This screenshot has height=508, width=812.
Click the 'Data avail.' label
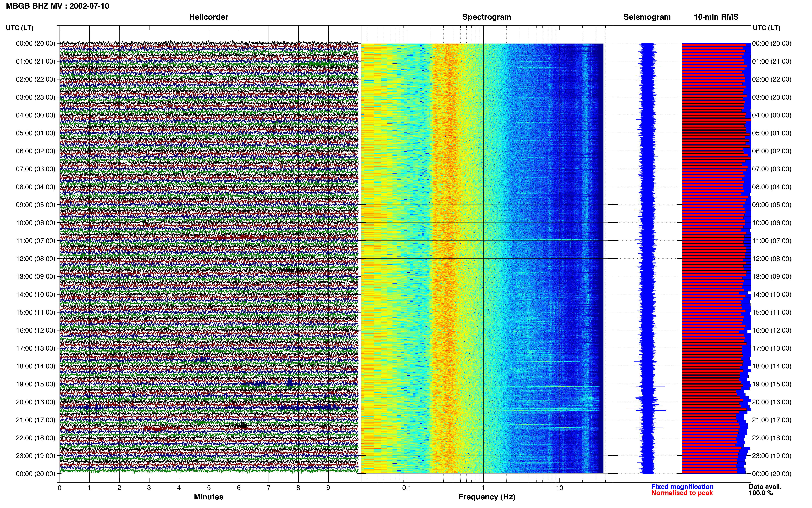tap(765, 486)
